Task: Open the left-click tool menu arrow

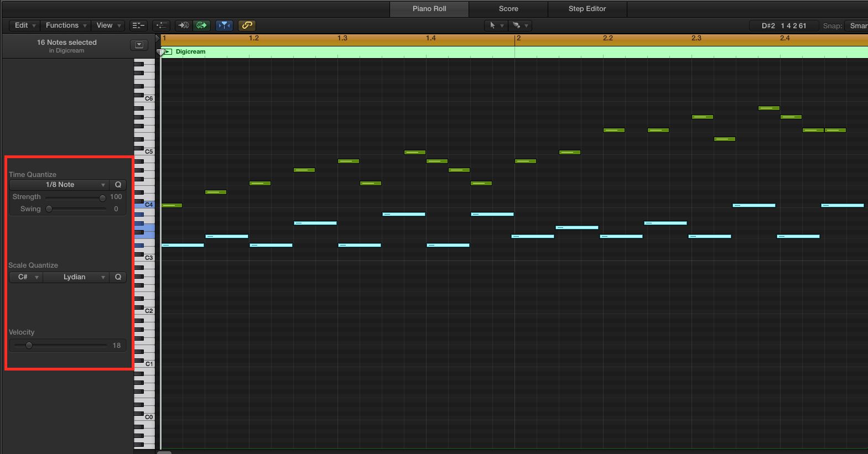Action: 502,26
